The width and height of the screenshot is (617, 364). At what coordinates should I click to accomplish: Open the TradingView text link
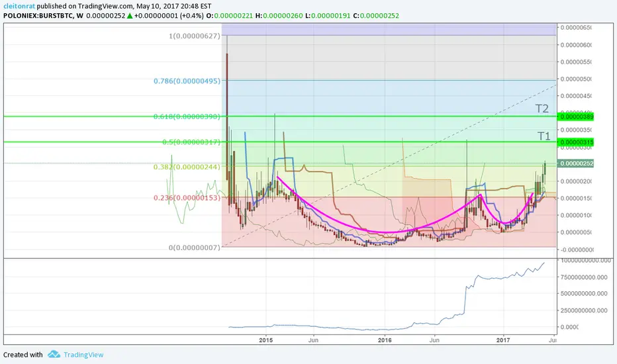point(83,355)
